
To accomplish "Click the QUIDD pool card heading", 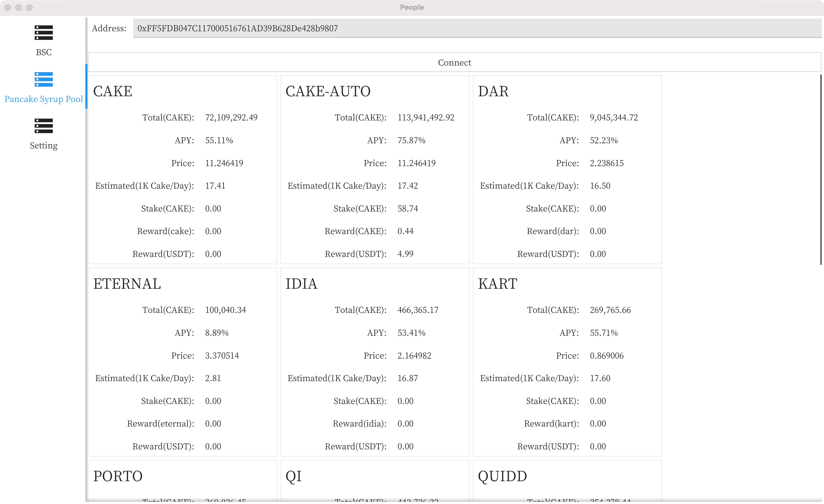I will (x=502, y=476).
